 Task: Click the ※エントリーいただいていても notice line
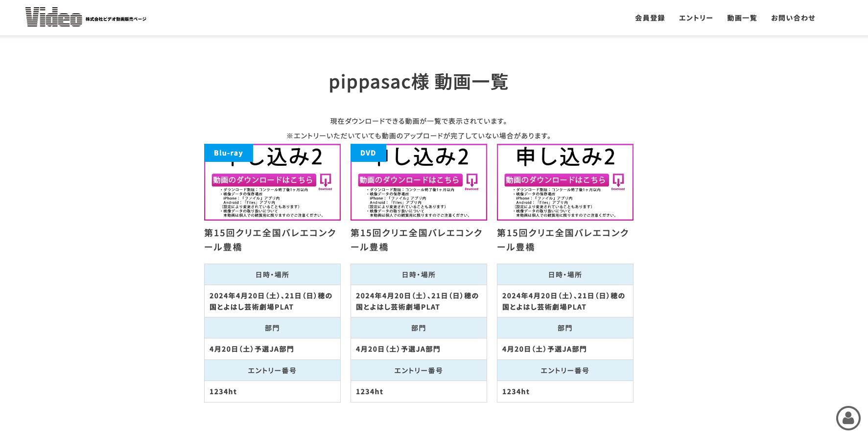(x=420, y=135)
